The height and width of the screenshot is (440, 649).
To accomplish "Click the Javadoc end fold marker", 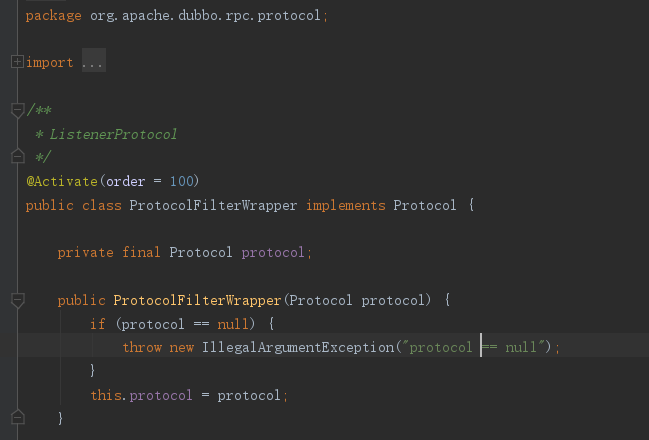I will point(16,156).
